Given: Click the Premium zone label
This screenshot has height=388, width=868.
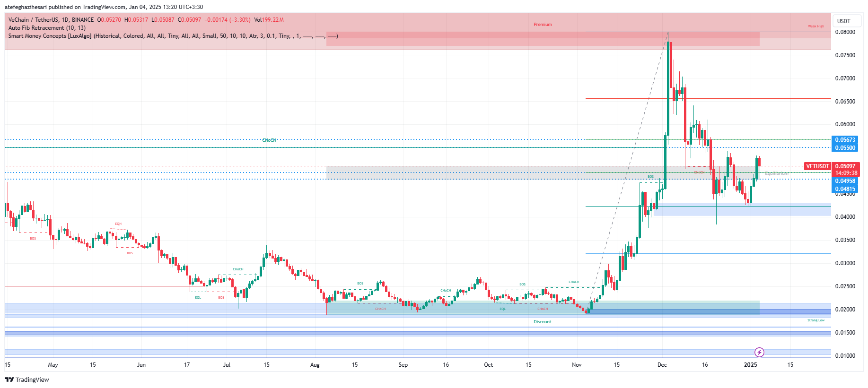Looking at the screenshot, I should click(x=543, y=25).
